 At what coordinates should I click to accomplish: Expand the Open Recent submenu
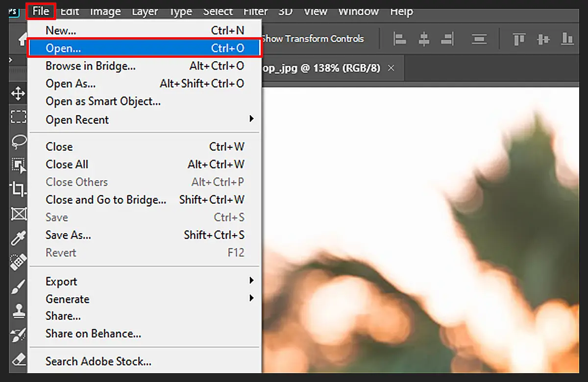[144, 119]
